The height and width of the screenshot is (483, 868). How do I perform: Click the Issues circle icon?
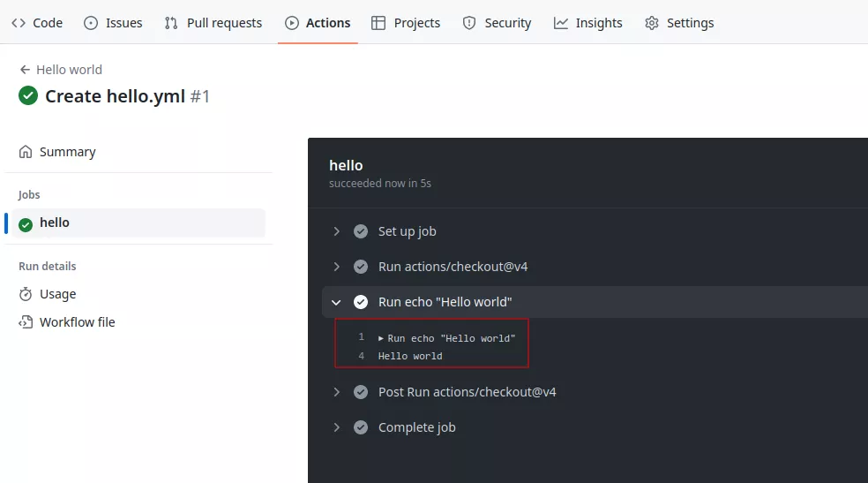pos(91,23)
